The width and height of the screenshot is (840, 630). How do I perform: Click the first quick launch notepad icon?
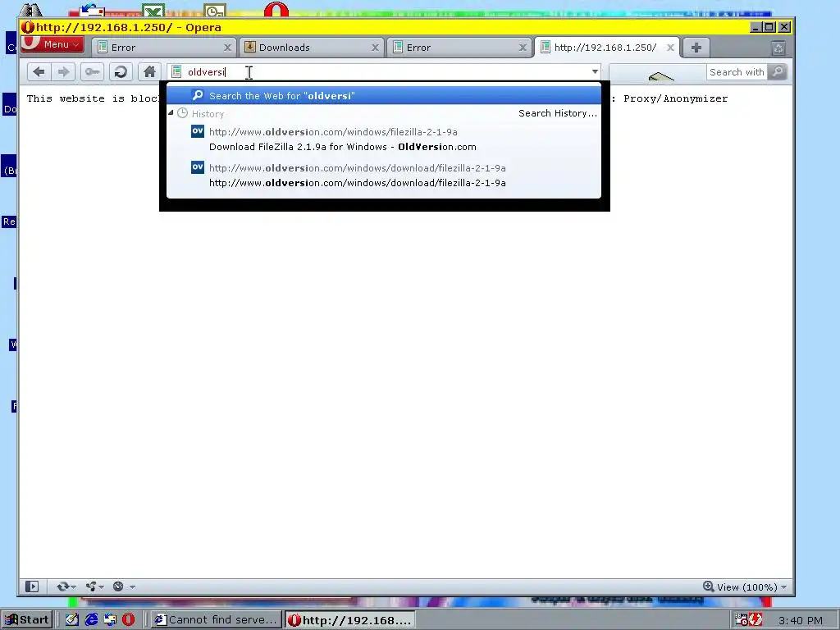point(72,620)
